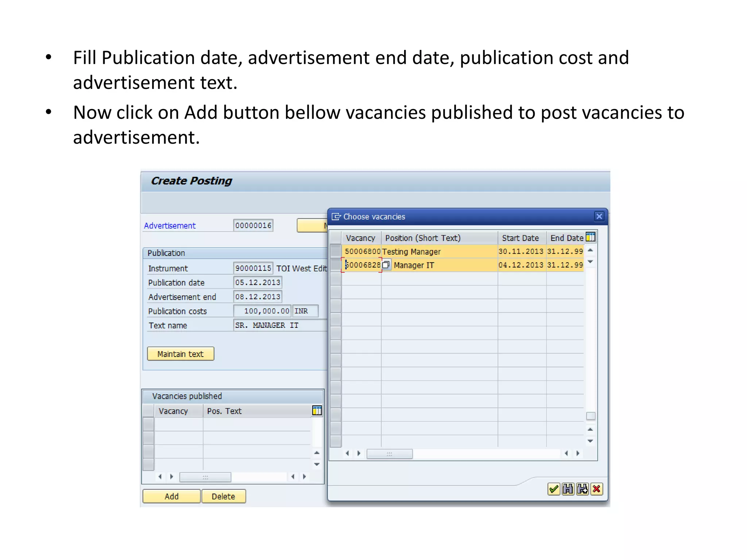Click the Instrument field 90000115
Viewport: 747px width, 560px height.
[x=253, y=268]
